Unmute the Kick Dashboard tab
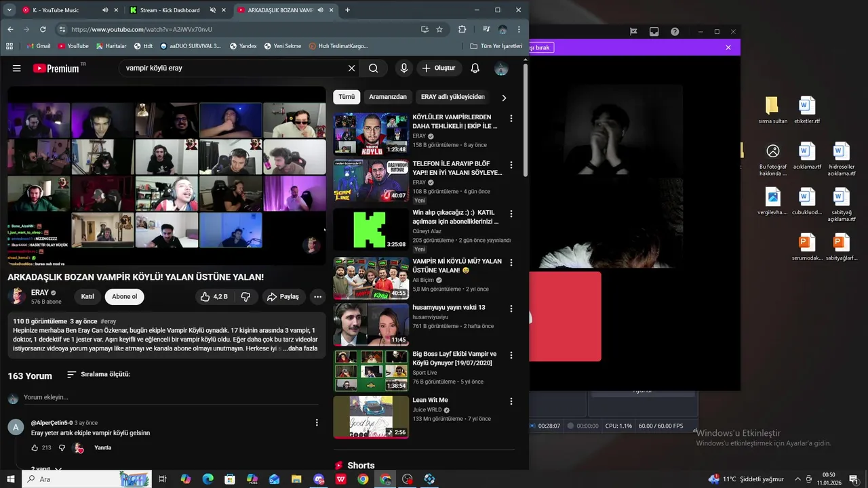 click(x=213, y=10)
